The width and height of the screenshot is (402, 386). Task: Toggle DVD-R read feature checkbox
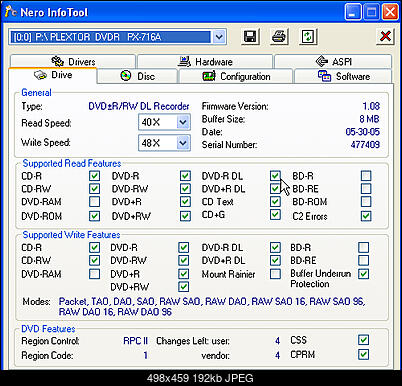pyautogui.click(x=185, y=176)
